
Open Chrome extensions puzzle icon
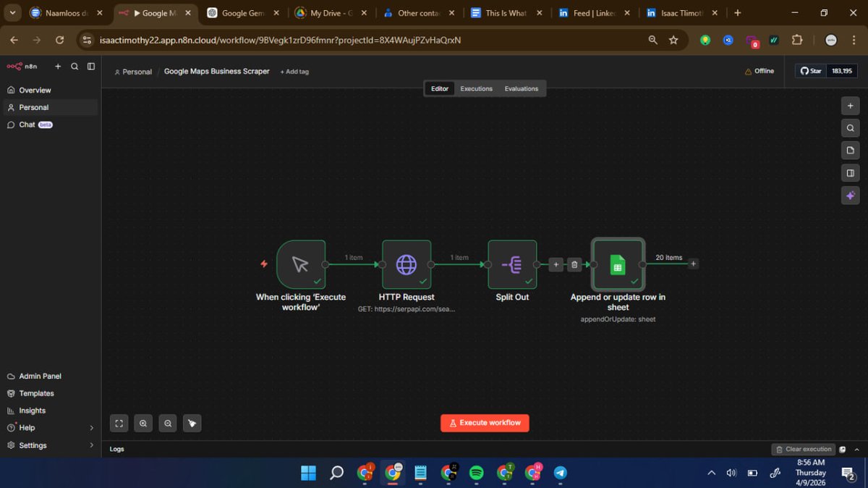tap(797, 41)
